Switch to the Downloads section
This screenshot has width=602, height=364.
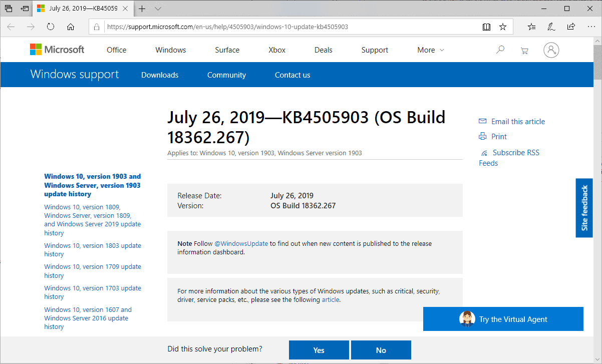pyautogui.click(x=159, y=75)
